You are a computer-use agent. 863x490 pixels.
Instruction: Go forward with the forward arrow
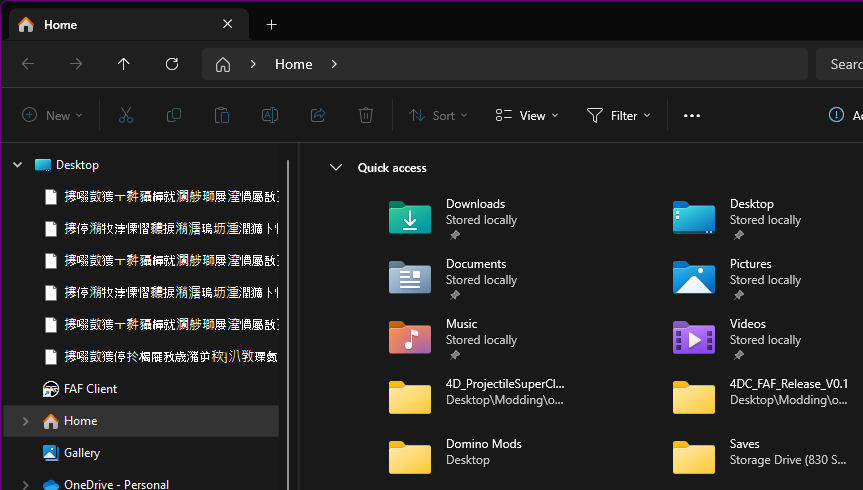[76, 64]
